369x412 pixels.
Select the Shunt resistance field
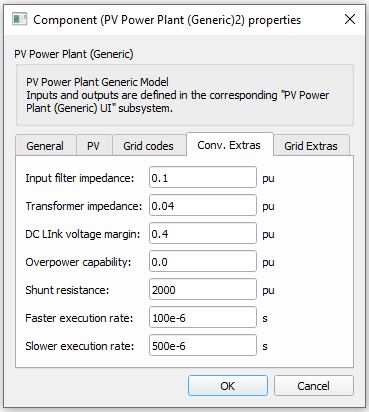click(203, 290)
